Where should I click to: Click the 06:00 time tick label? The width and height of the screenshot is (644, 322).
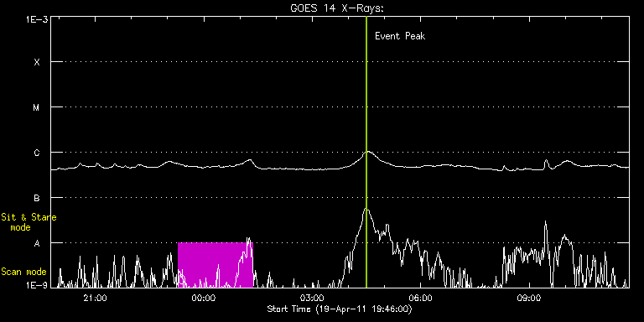click(420, 299)
